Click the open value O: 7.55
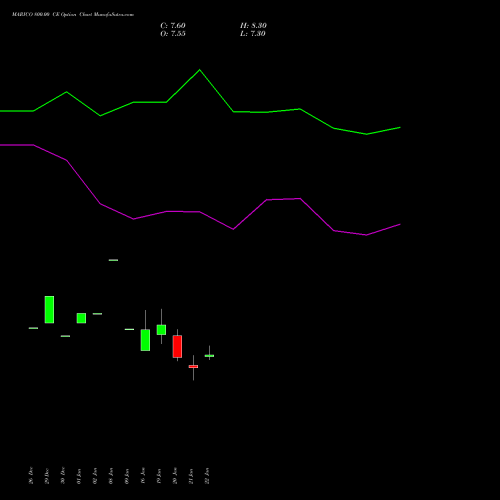The height and width of the screenshot is (500, 500). (173, 34)
